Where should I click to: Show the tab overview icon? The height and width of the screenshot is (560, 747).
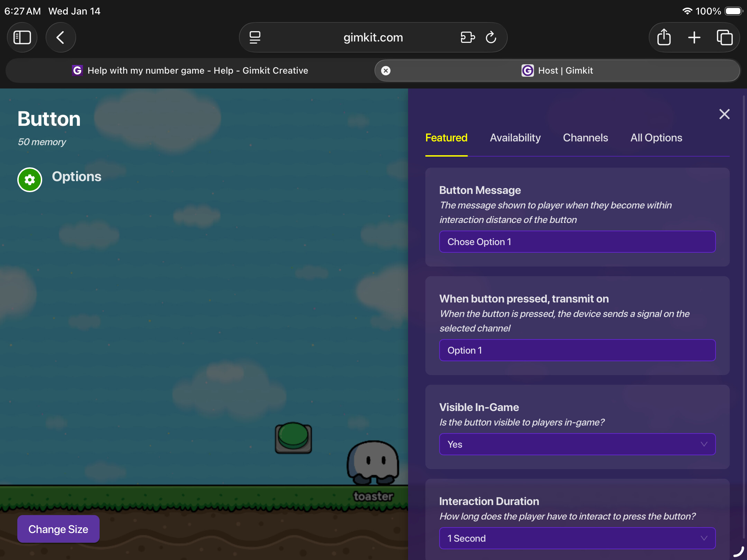click(x=725, y=37)
